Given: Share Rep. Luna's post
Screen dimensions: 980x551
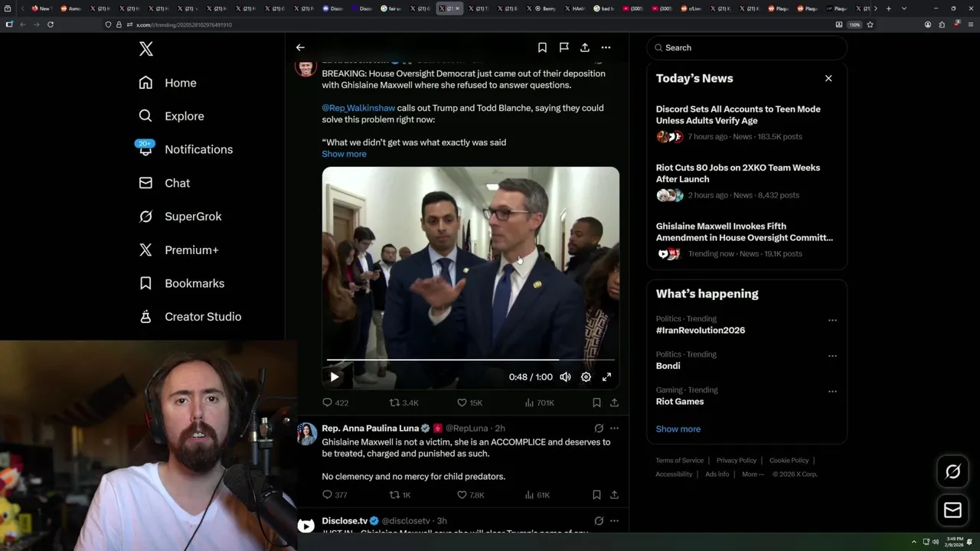Looking at the screenshot, I should coord(614,495).
